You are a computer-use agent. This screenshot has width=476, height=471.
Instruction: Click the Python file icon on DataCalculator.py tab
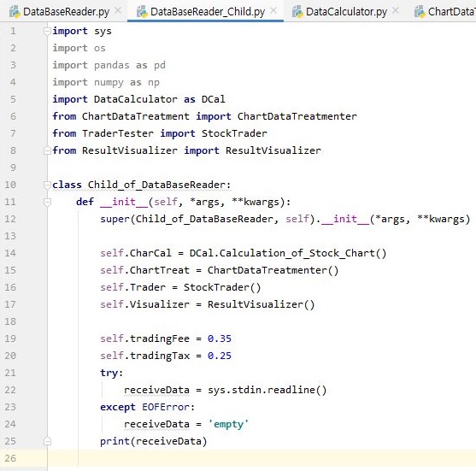(x=297, y=11)
